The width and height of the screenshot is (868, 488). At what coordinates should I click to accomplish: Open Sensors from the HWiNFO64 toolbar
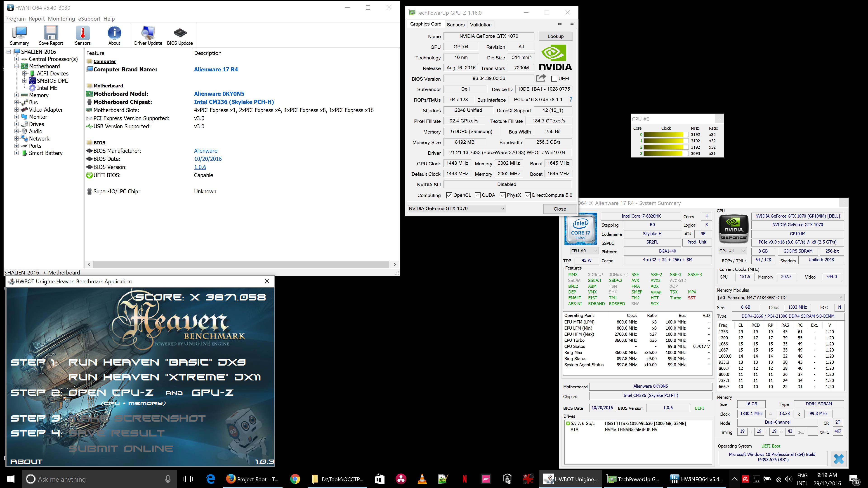[x=83, y=35]
